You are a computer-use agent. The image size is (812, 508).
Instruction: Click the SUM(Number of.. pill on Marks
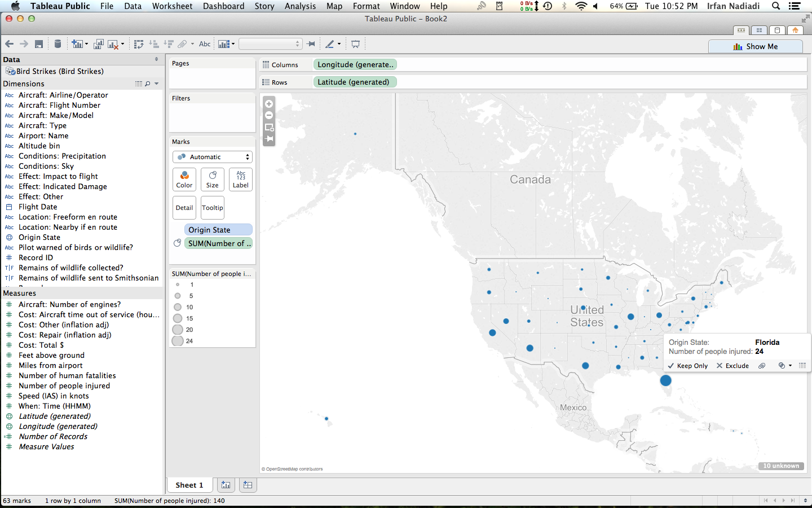[218, 243]
